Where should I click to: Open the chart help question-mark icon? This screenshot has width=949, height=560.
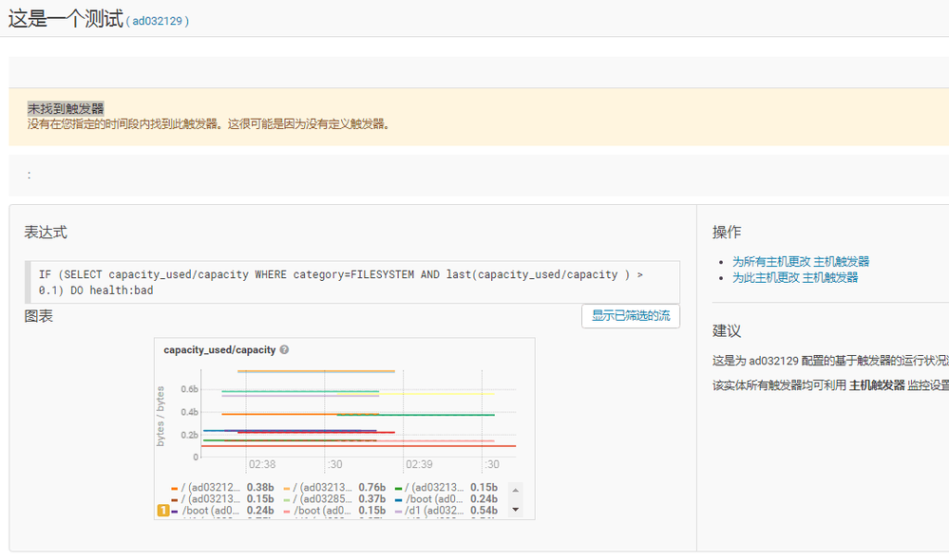(283, 349)
